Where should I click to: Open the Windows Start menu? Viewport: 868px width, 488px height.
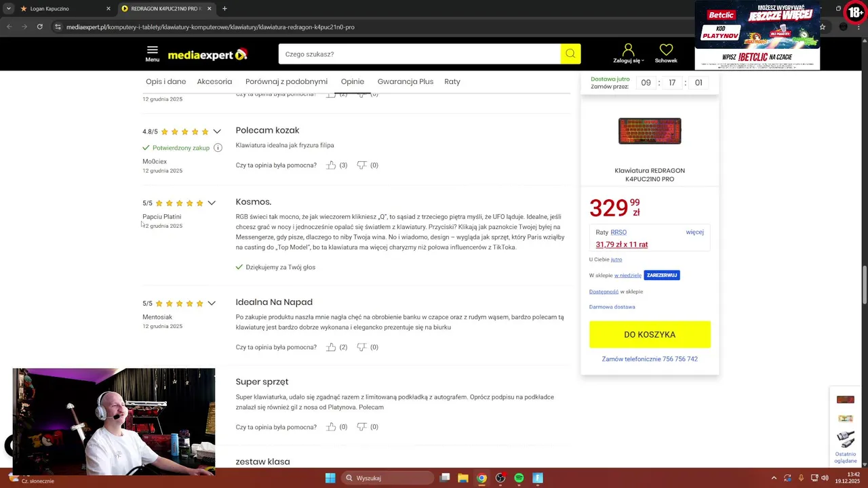point(330,478)
